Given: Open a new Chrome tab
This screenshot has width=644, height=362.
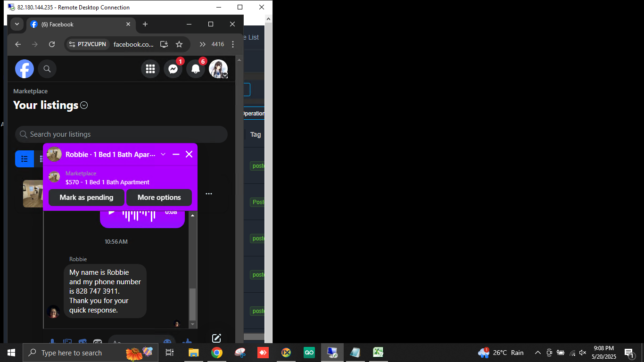Looking at the screenshot, I should [x=145, y=24].
